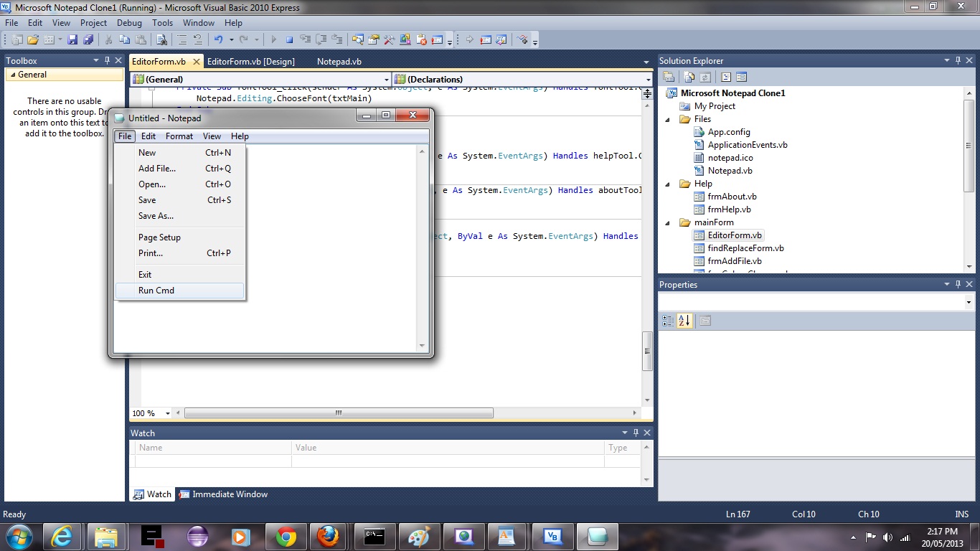The height and width of the screenshot is (551, 980).
Task: Open Debug menu in Visual Basic
Action: point(130,22)
